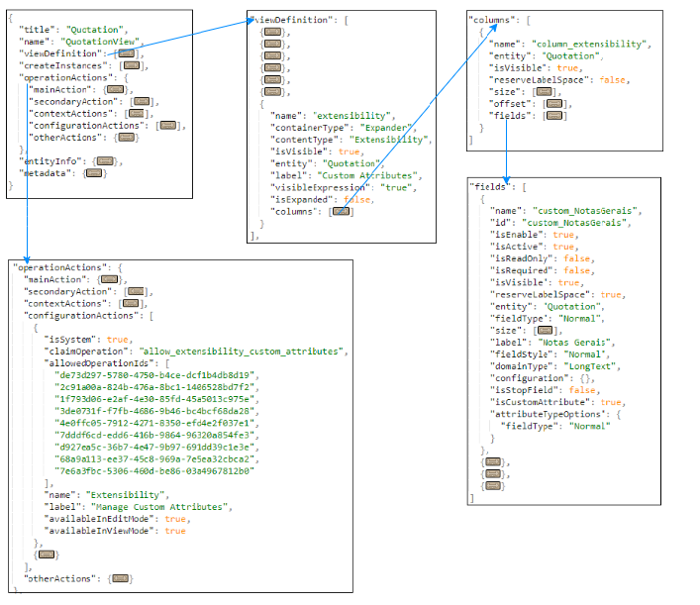This screenshot has width=700, height=605.
Task: Click the "custom_NotasGerais" name value
Action: click(x=585, y=211)
